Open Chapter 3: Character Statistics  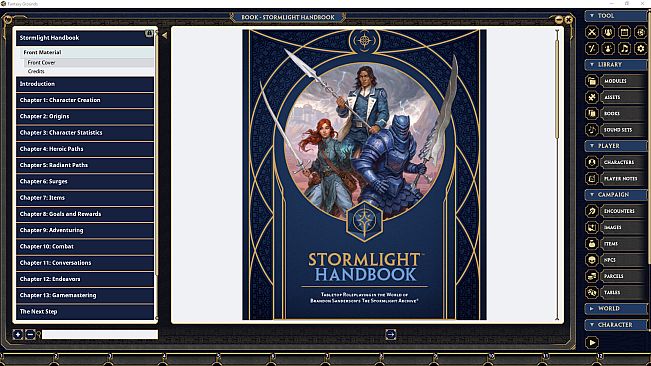(85, 132)
